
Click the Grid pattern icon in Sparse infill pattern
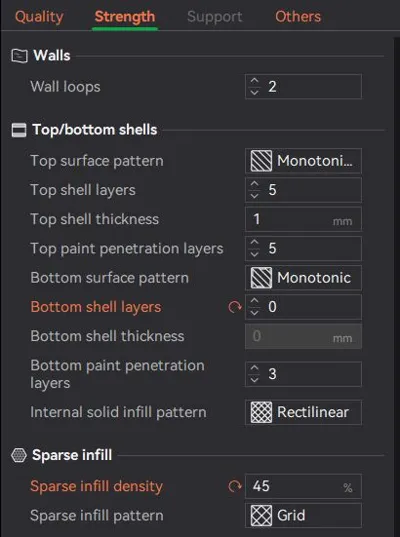tap(261, 515)
